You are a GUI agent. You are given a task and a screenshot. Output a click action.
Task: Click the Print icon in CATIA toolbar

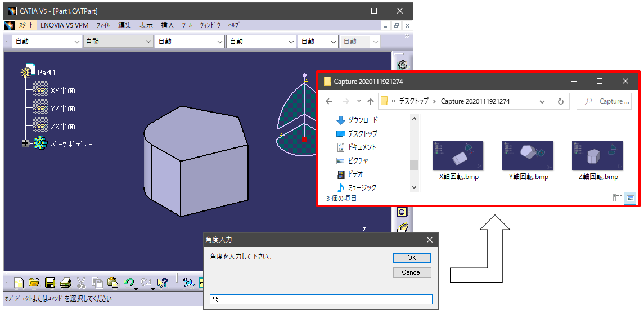pyautogui.click(x=65, y=282)
